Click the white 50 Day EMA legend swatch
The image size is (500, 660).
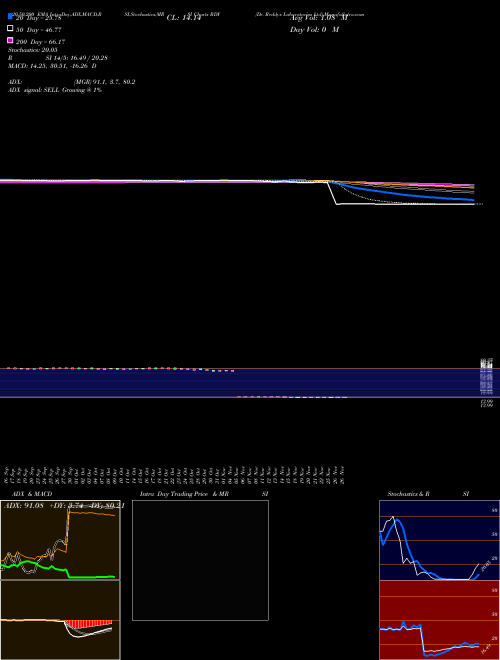tap(10, 29)
